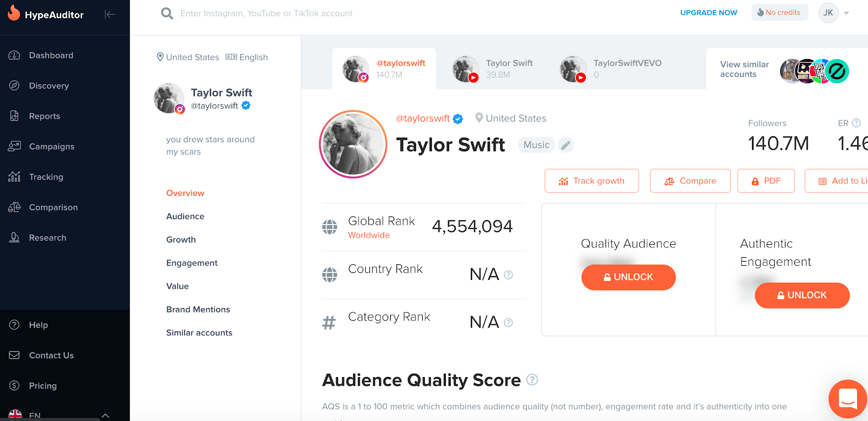
Task: Click the United States location in left panel
Action: pyautogui.click(x=188, y=57)
